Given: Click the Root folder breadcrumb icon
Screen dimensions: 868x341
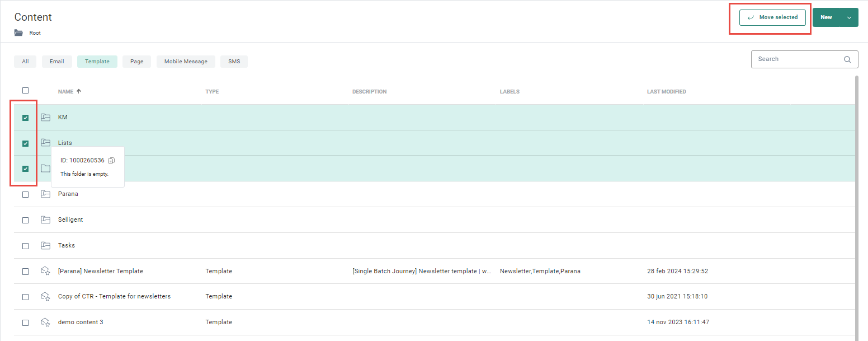Looking at the screenshot, I should click(19, 33).
